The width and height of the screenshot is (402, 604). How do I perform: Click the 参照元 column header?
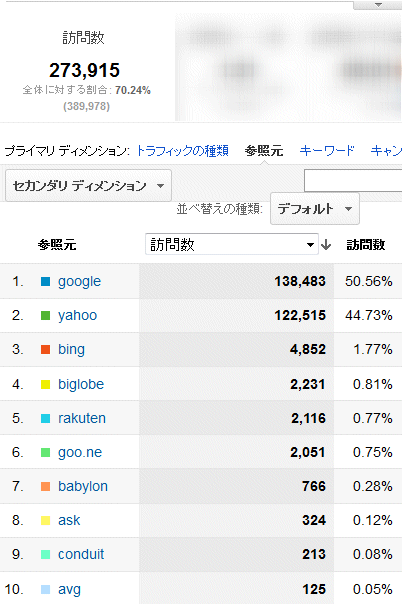pos(57,245)
